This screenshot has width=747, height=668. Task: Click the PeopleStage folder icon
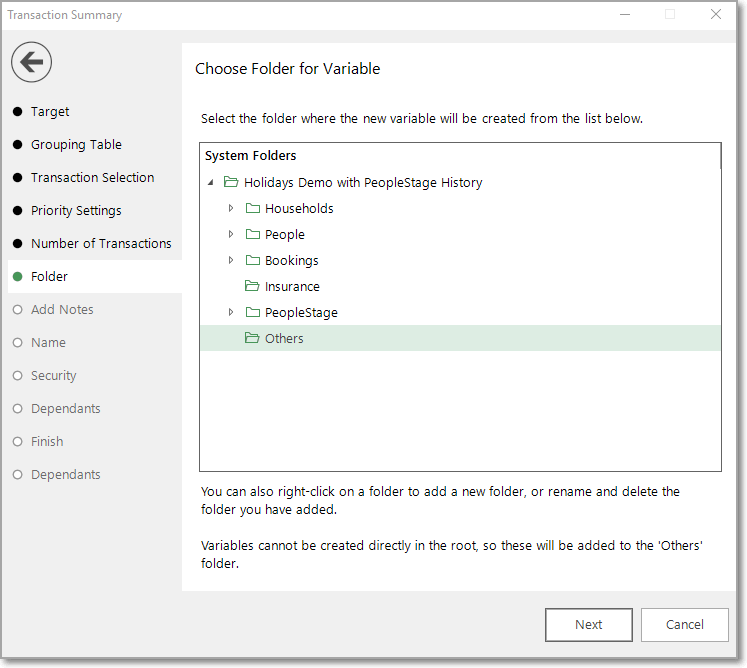pyautogui.click(x=252, y=312)
